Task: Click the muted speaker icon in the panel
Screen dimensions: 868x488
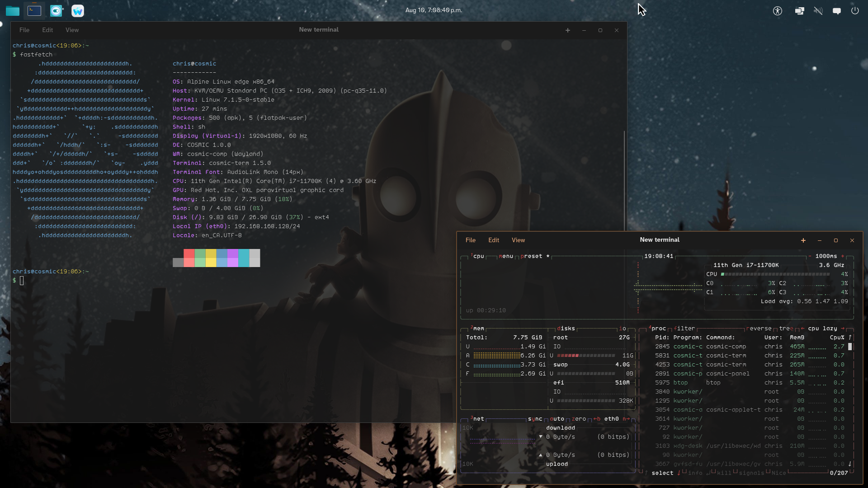Action: click(x=818, y=10)
